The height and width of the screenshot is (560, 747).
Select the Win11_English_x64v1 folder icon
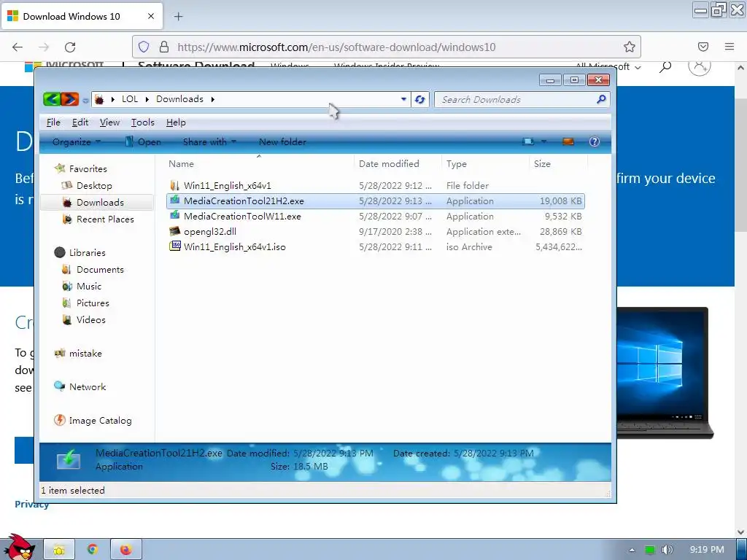[x=175, y=185]
